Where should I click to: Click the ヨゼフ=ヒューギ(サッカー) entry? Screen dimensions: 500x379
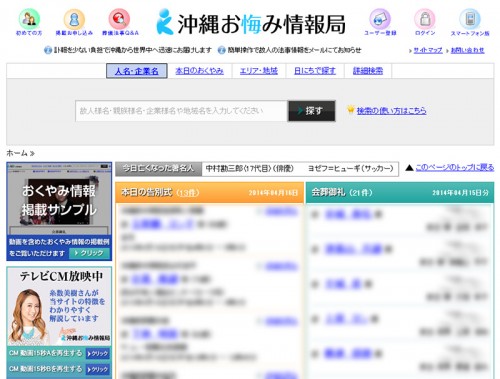351,169
